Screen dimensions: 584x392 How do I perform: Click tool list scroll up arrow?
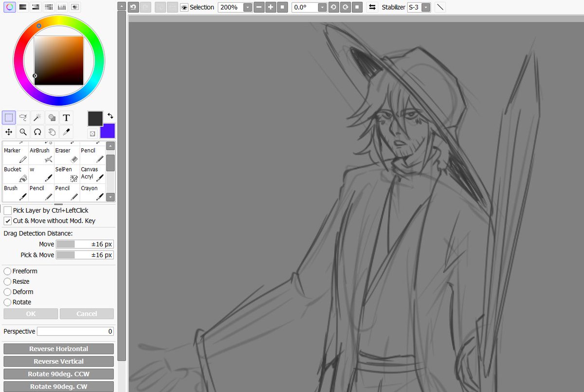[110, 146]
